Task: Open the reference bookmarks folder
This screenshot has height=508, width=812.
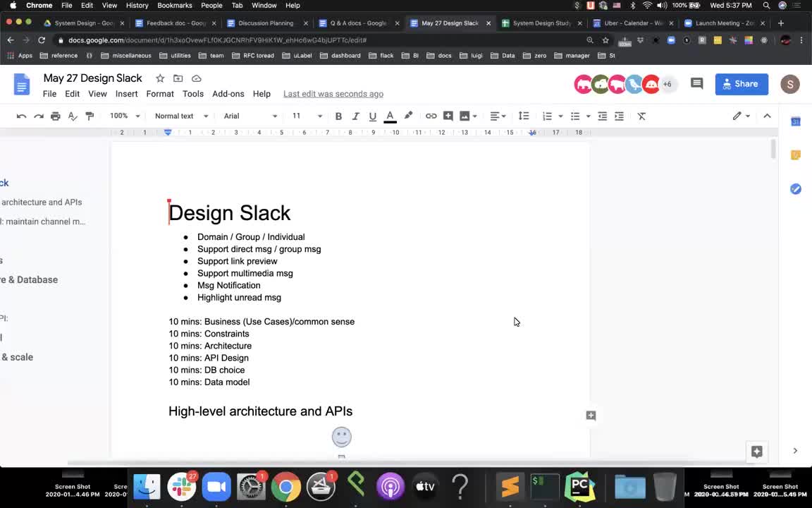Action: pos(59,56)
